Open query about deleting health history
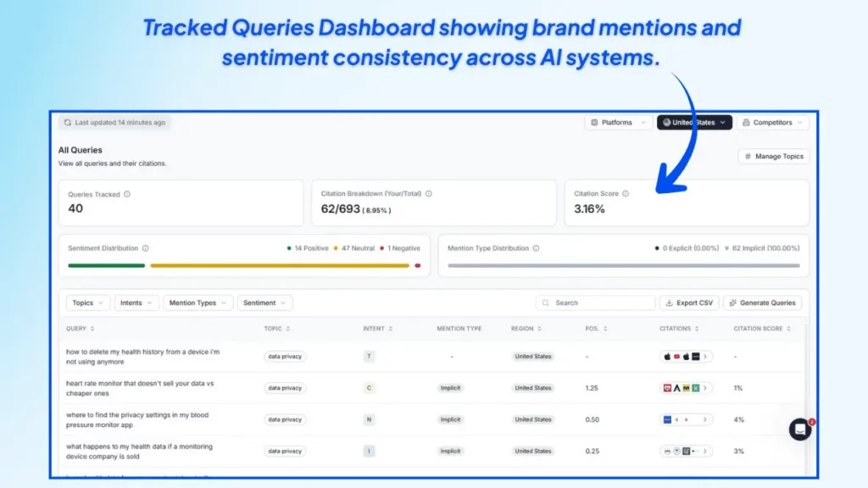 142,357
